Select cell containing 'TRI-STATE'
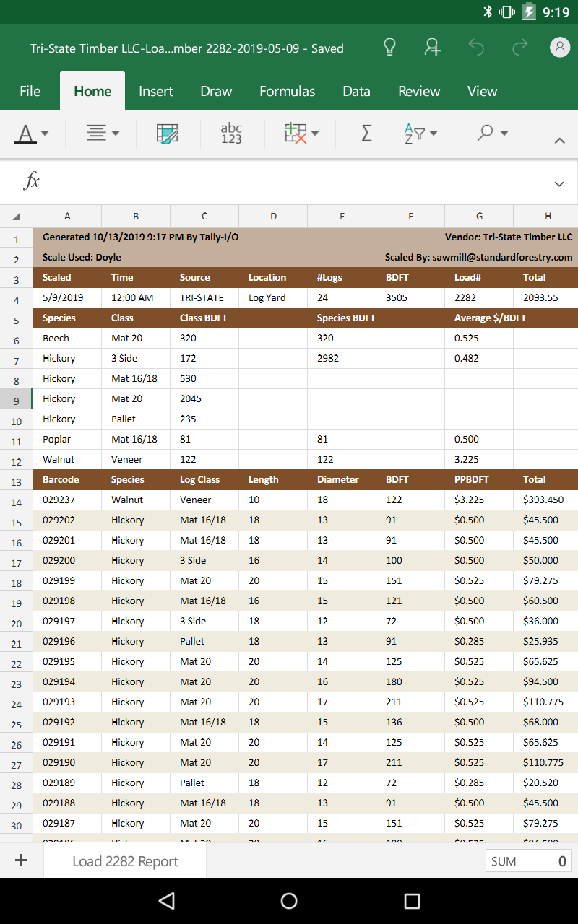The height and width of the screenshot is (924, 578). point(204,297)
